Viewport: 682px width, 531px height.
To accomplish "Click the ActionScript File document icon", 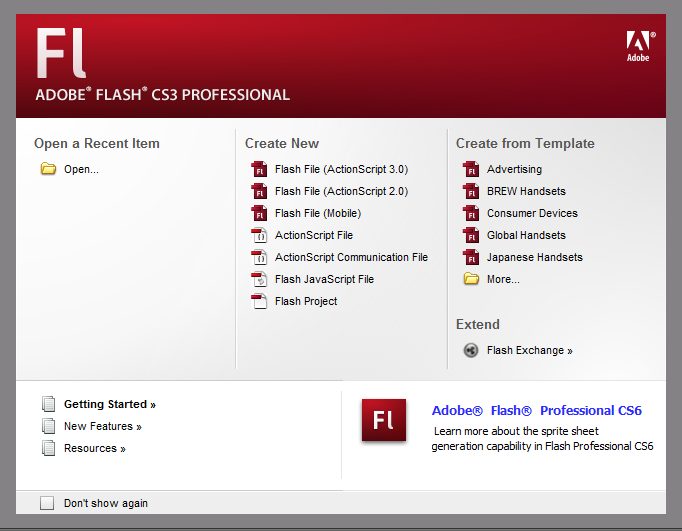I will pos(259,235).
